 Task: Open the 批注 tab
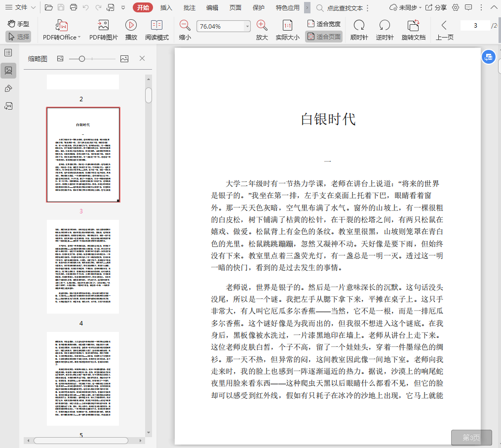(x=189, y=7)
